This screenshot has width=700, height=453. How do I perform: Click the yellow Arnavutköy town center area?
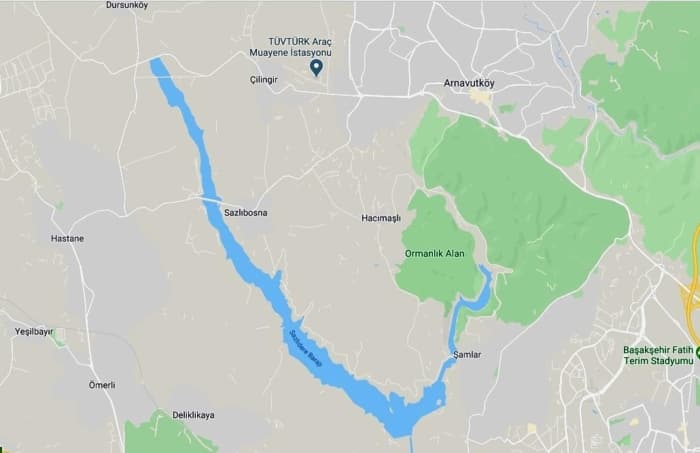[481, 96]
